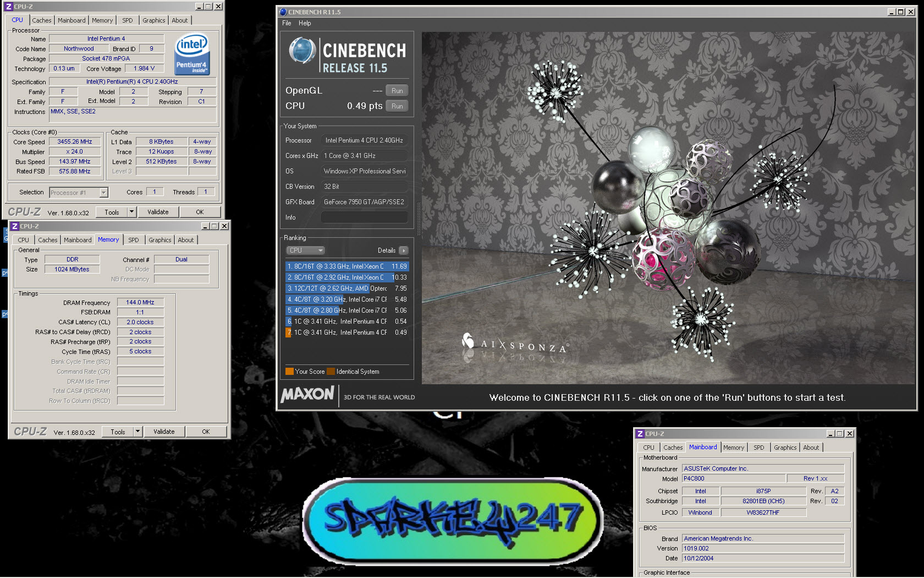Click the Identical System legend swatch
924x578 pixels.
[x=331, y=372]
